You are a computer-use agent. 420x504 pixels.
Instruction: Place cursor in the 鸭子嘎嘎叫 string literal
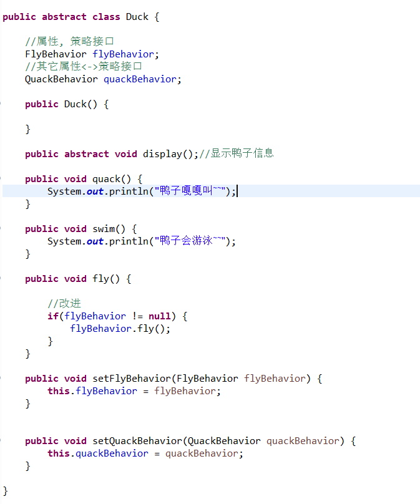click(190, 191)
